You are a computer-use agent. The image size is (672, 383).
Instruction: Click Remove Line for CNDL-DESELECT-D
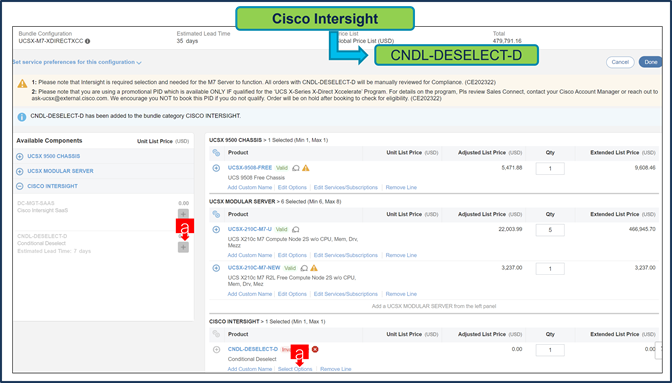336,369
